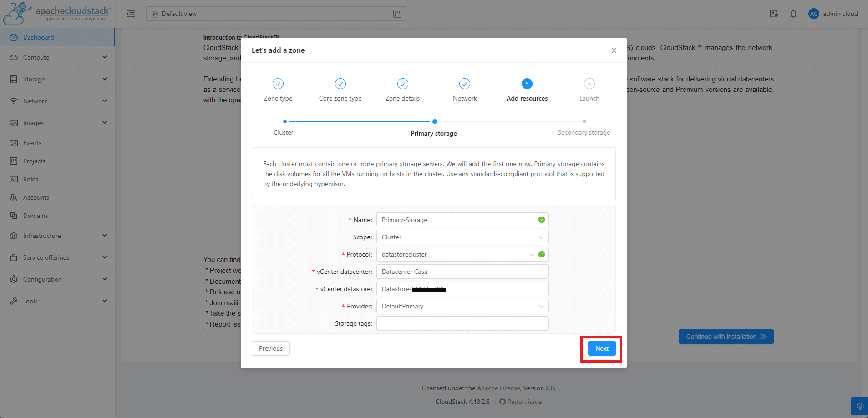Expand the Infrastructure menu
This screenshot has width=868, height=418.
[57, 236]
